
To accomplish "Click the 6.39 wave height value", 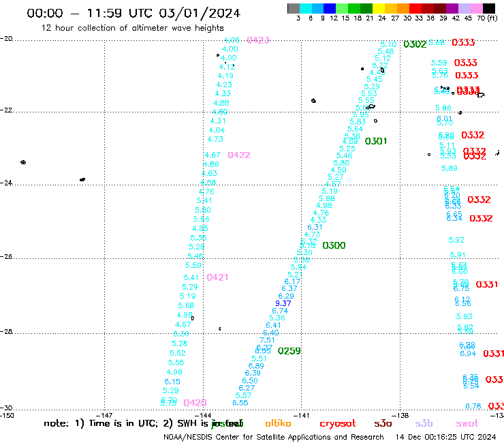I will tap(253, 373).
